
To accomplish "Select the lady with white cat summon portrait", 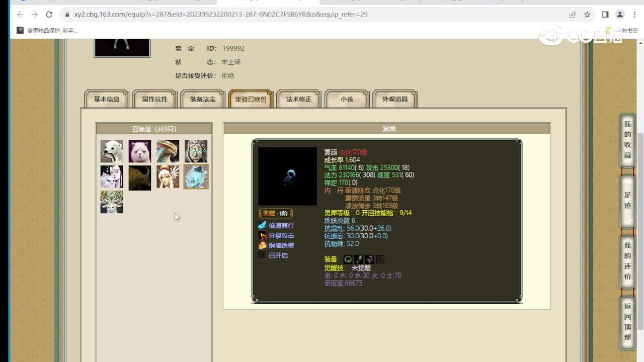I will [x=112, y=177].
